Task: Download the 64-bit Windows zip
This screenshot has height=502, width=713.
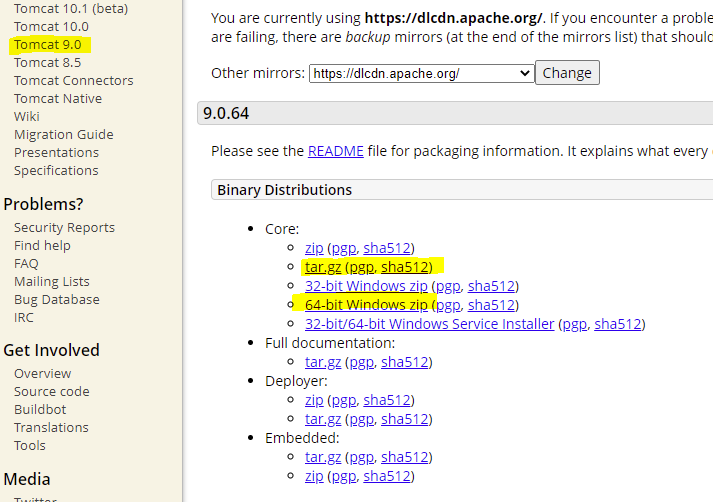Action: pyautogui.click(x=366, y=305)
